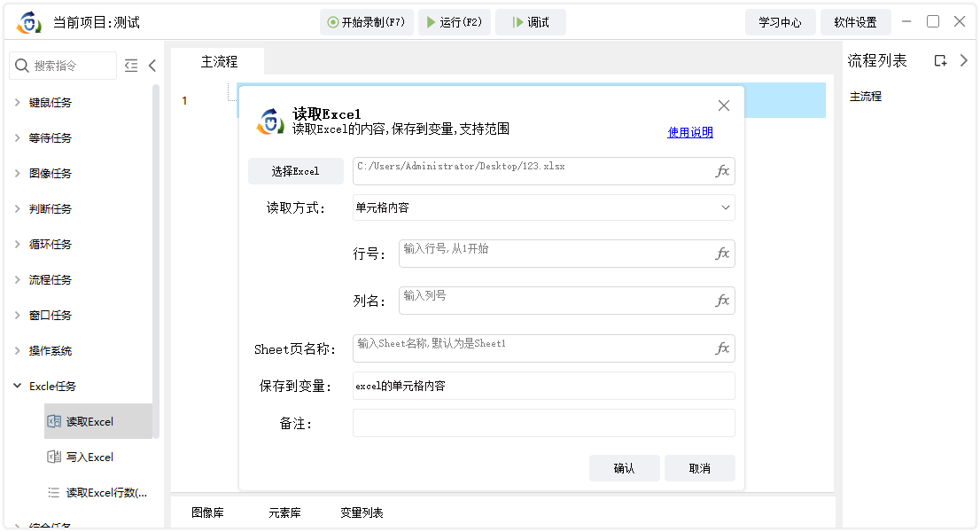The image size is (980, 532).
Task: Cancel with 取消 button
Action: [x=700, y=468]
